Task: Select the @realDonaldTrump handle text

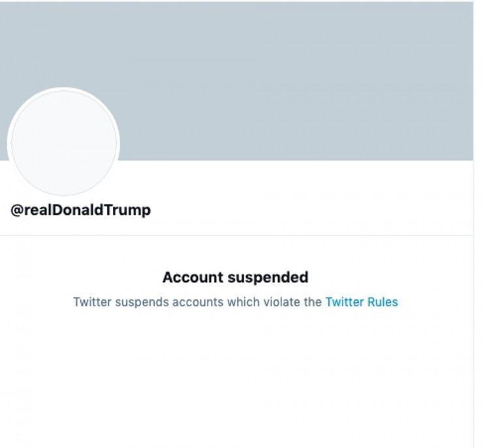Action: [x=80, y=210]
